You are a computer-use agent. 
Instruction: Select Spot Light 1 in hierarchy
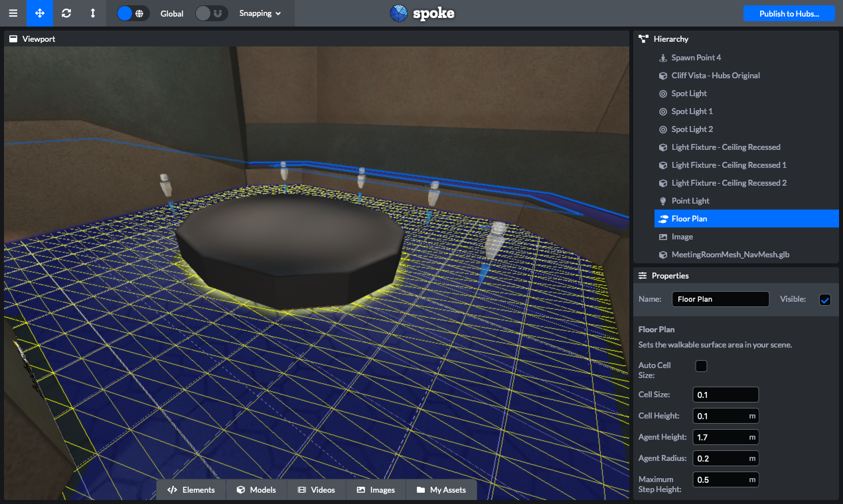pos(692,111)
